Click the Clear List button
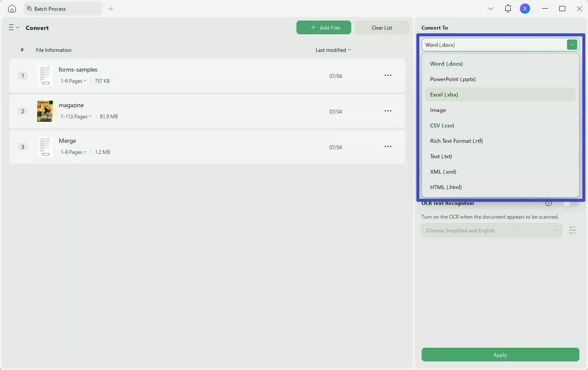The height and width of the screenshot is (370, 588). (381, 27)
